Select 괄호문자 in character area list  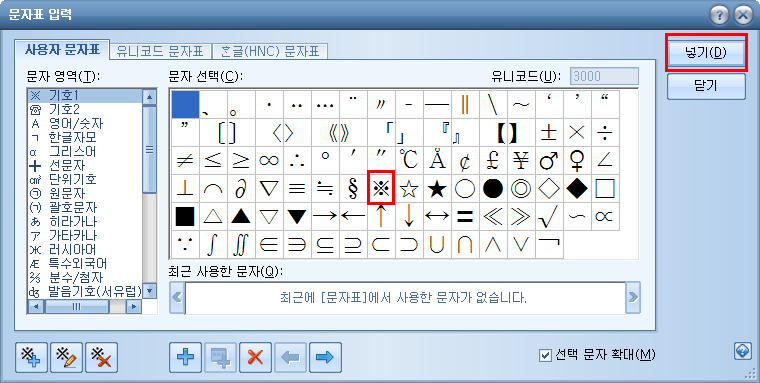point(85,207)
